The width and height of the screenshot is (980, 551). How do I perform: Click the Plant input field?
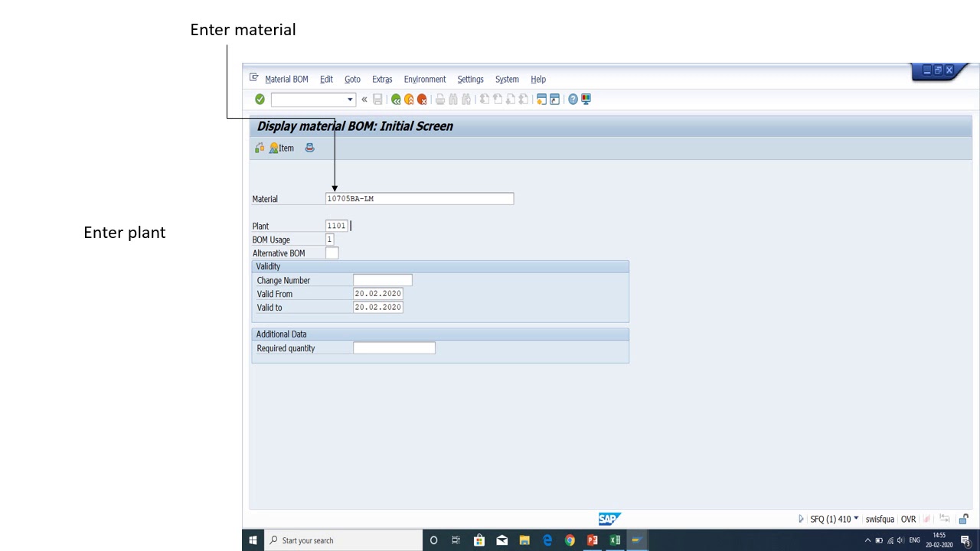[337, 226]
